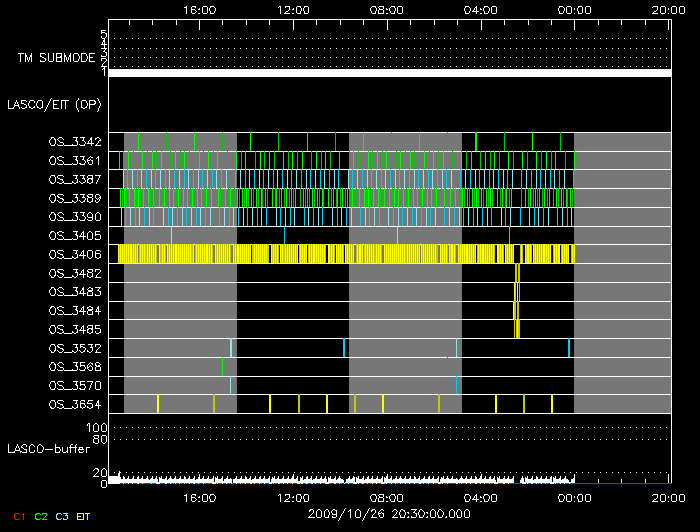Select the LASCO/EIT (OP) label
Image resolution: width=700 pixels, height=532 pixels.
point(57,104)
